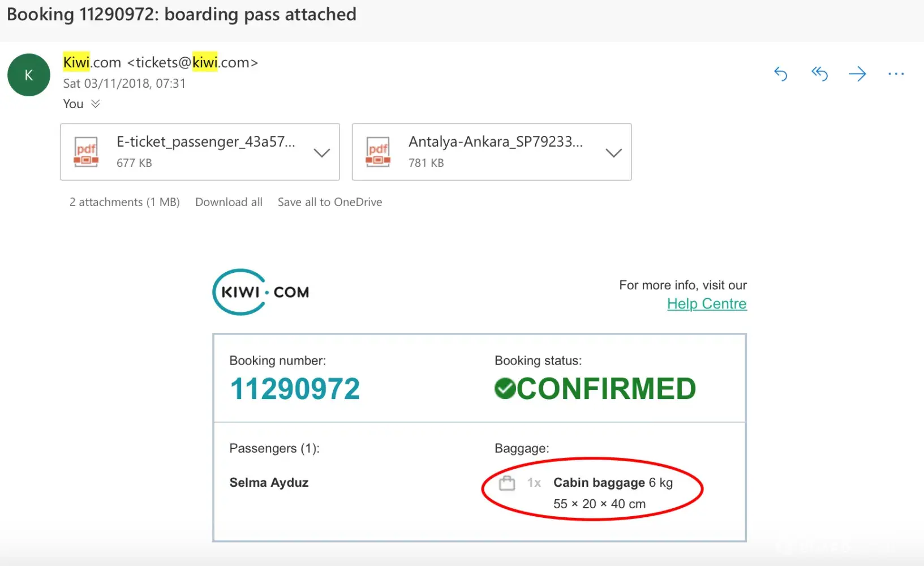
Task: Open the Antalya-Ankara attachment
Action: coord(496,141)
